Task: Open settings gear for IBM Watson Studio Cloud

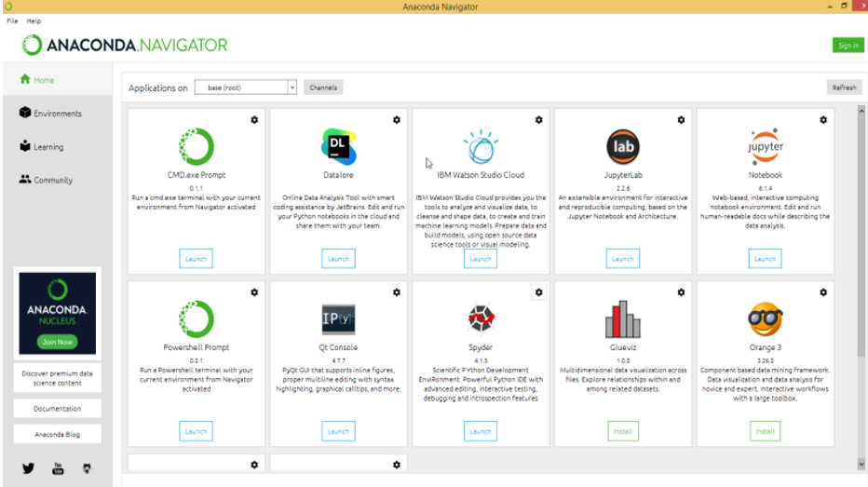Action: coord(538,119)
